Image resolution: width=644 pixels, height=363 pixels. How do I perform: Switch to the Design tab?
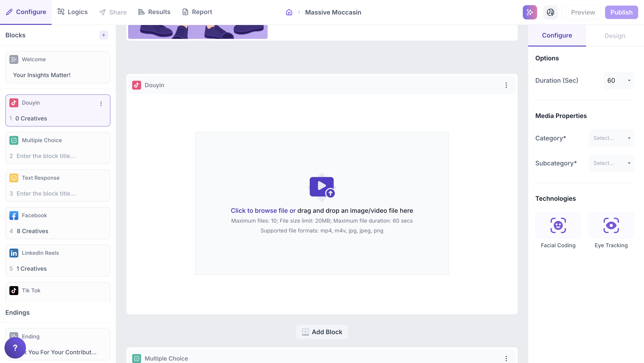(614, 36)
